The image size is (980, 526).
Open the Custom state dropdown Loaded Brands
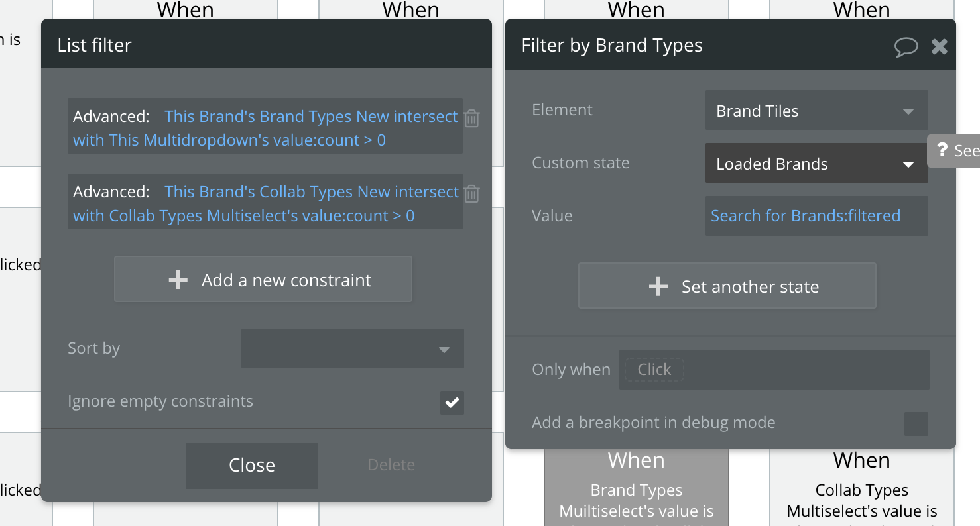(x=816, y=164)
